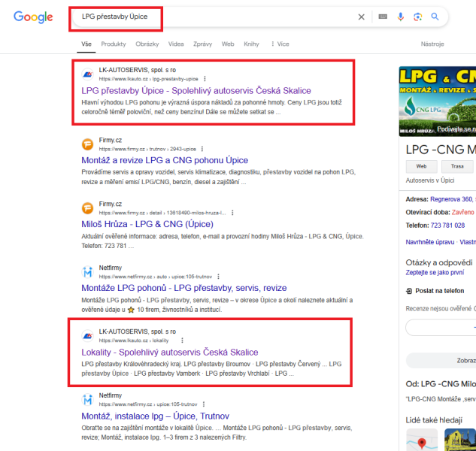The height and width of the screenshot is (451, 476).
Task: Click the Firmy.cz favicon of the Miloš Hrůza result
Action: 88,208
